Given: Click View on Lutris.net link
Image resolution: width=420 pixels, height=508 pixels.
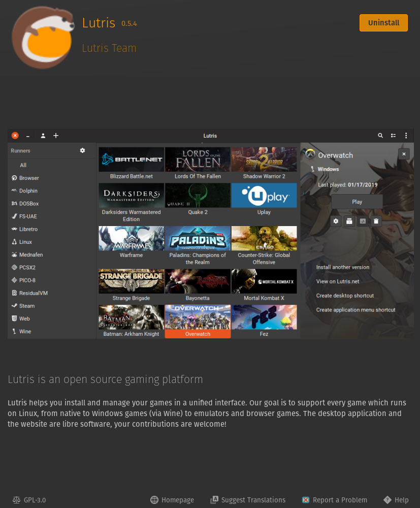Looking at the screenshot, I should [337, 281].
